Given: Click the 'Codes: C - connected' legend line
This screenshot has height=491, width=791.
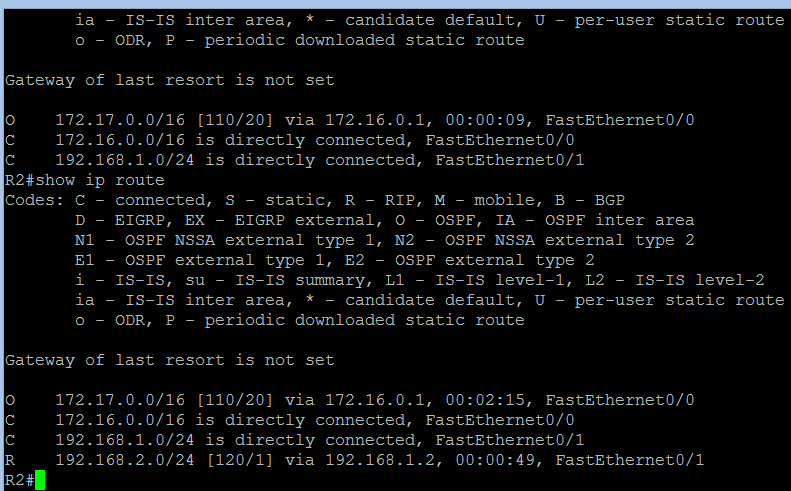Looking at the screenshot, I should (x=315, y=200).
